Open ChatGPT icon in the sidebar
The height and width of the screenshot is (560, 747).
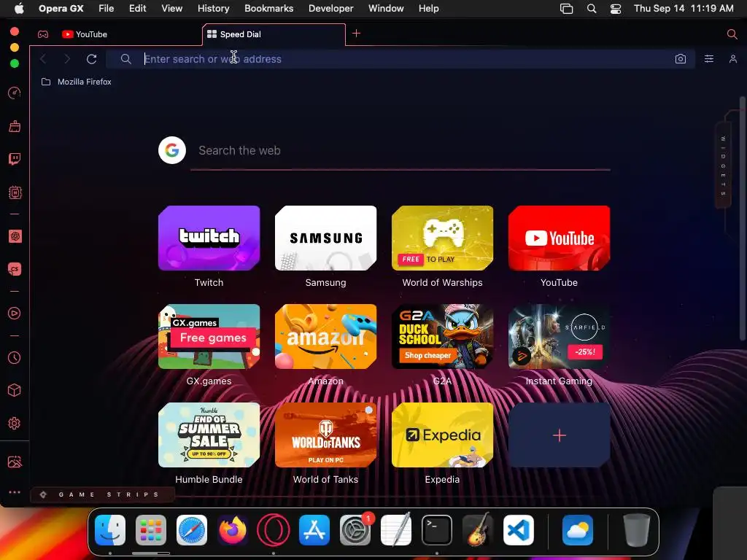[15, 236]
